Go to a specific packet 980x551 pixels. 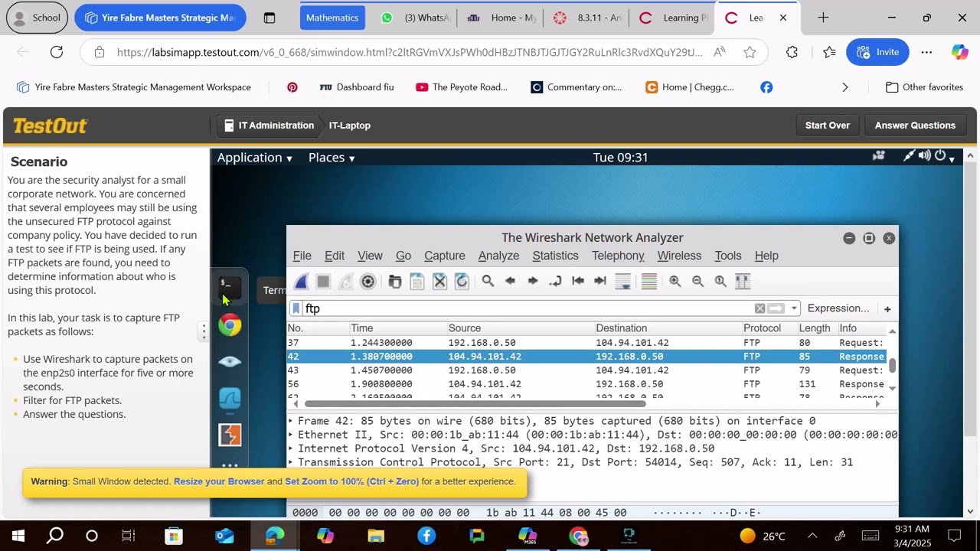[556, 282]
